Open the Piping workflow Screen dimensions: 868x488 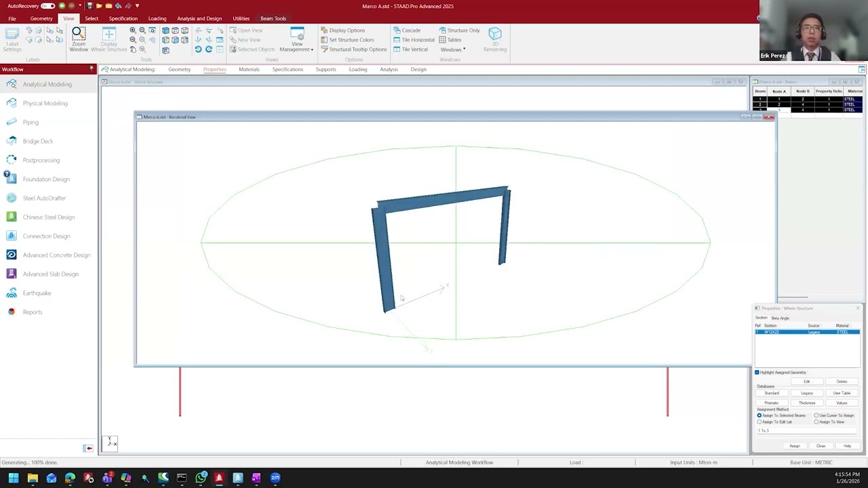pyautogui.click(x=31, y=122)
